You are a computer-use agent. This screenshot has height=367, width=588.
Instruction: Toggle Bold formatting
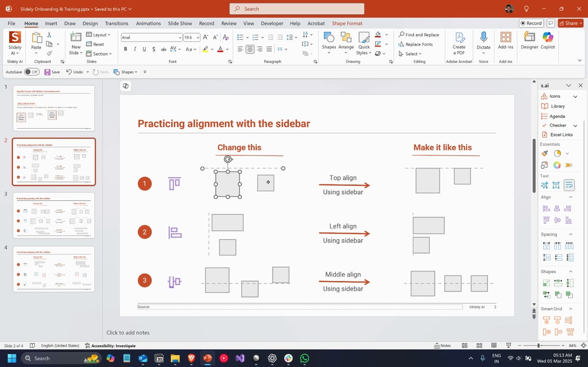tap(125, 49)
